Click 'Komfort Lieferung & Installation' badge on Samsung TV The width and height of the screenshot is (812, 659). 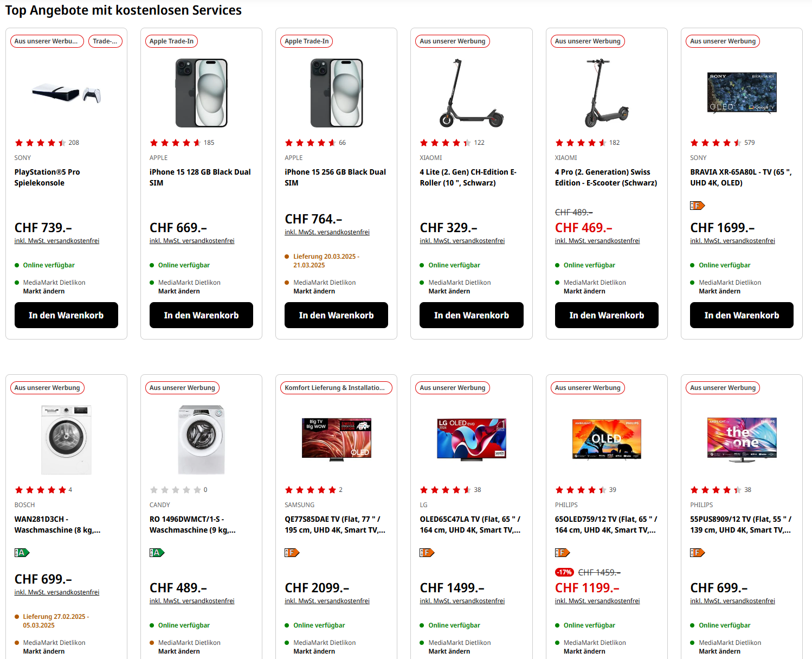point(334,388)
